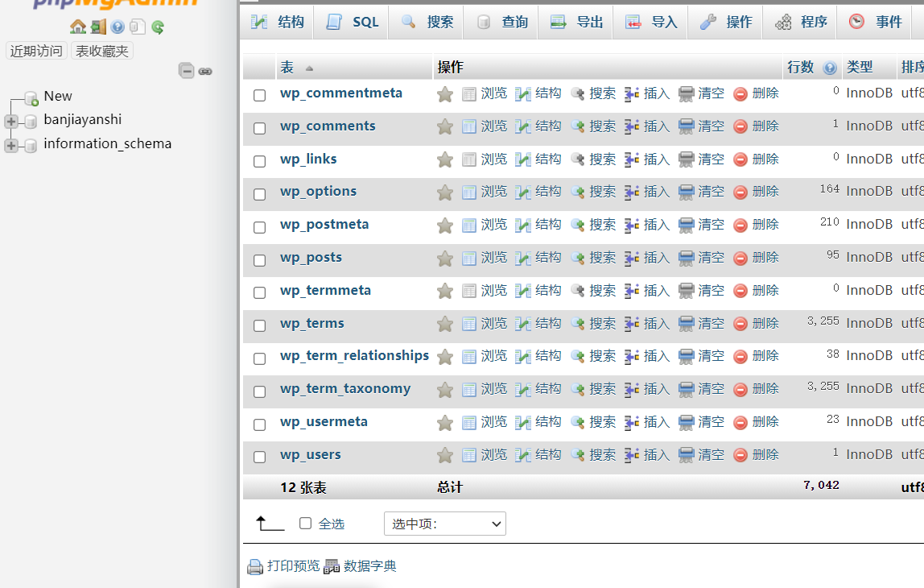Tick the checkbox for wp_commentmeta
Screen dimensions: 924x588
pos(259,95)
